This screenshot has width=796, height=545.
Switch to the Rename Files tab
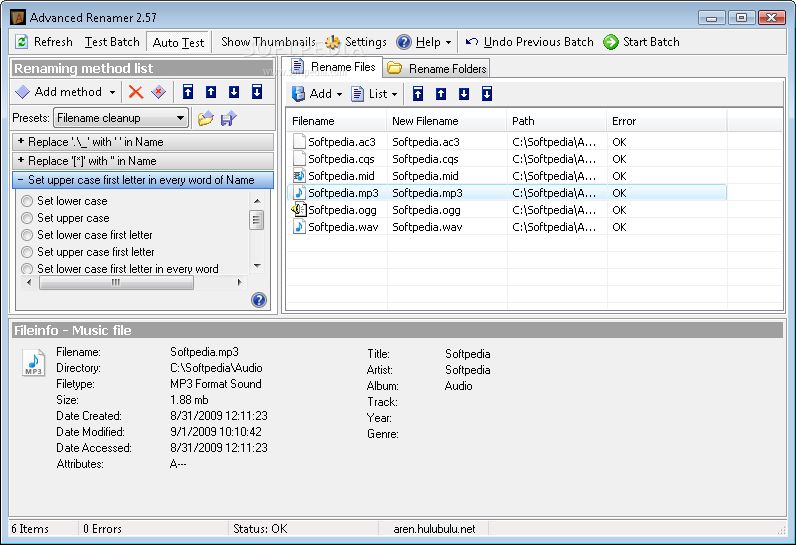point(334,67)
